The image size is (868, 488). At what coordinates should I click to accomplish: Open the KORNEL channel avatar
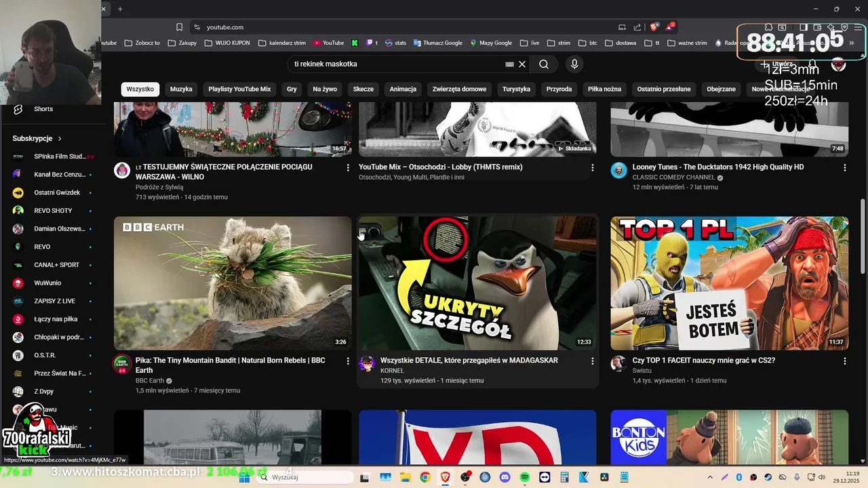pos(367,363)
